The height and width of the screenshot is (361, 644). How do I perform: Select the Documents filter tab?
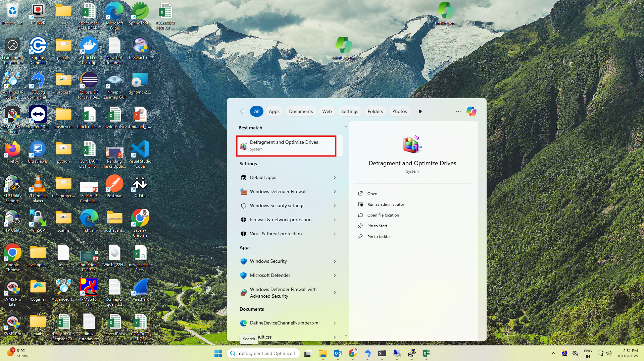click(301, 111)
